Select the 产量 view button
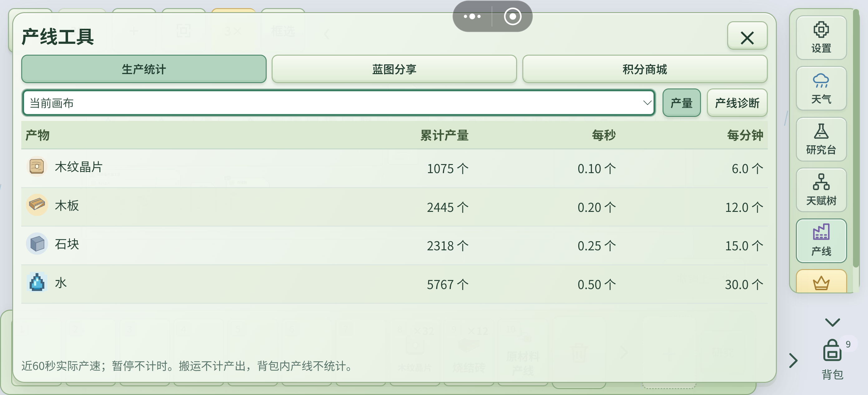868x395 pixels. point(681,103)
